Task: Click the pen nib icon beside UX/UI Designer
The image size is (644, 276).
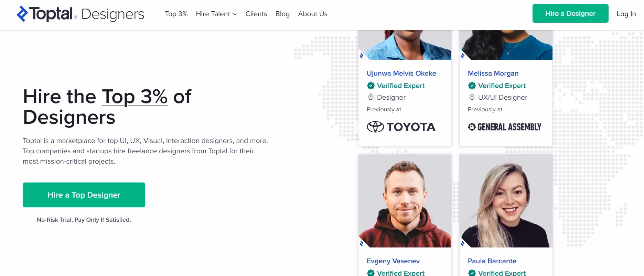Action: [x=472, y=97]
